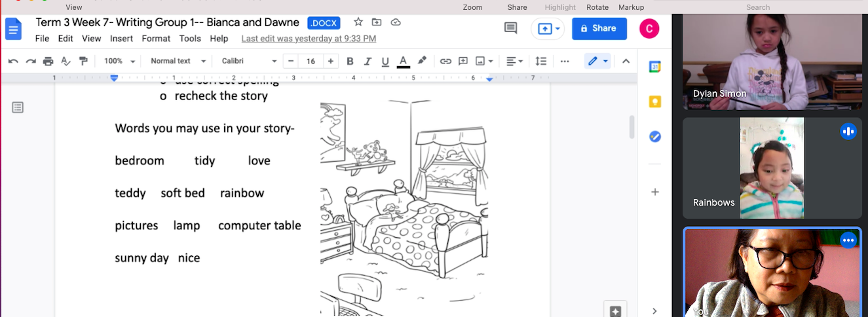Image resolution: width=868 pixels, height=317 pixels.
Task: Open the text alignment dropdown
Action: click(x=515, y=61)
